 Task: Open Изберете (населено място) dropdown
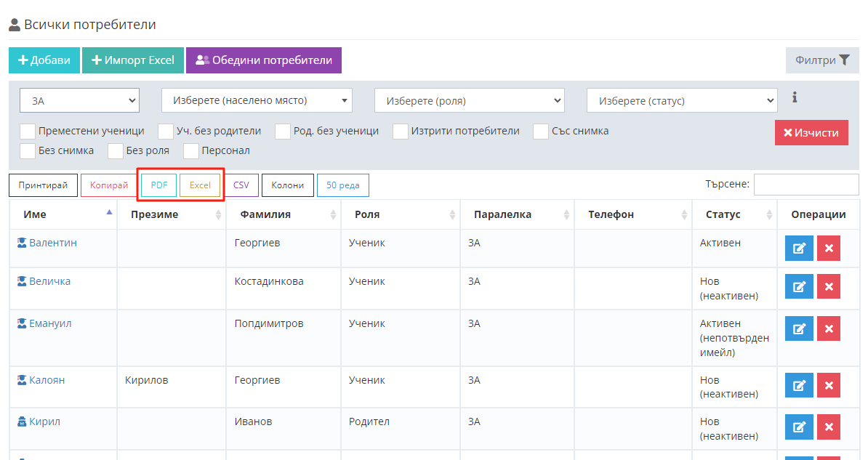(x=257, y=101)
